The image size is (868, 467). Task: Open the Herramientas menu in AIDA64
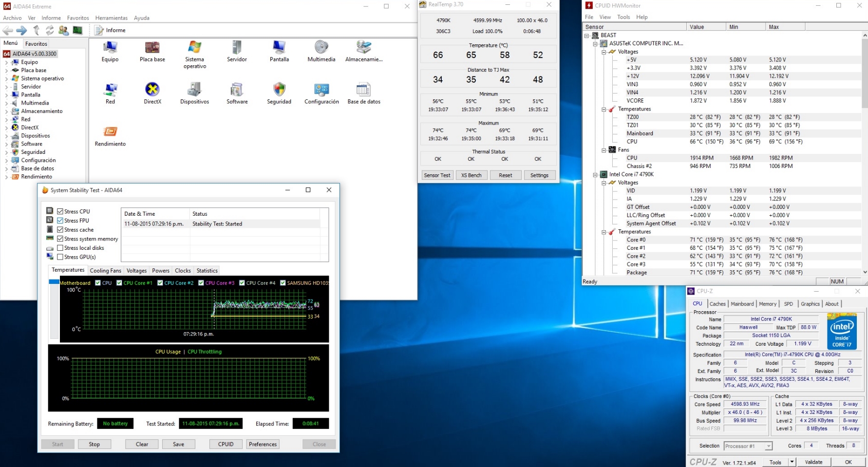pos(111,18)
